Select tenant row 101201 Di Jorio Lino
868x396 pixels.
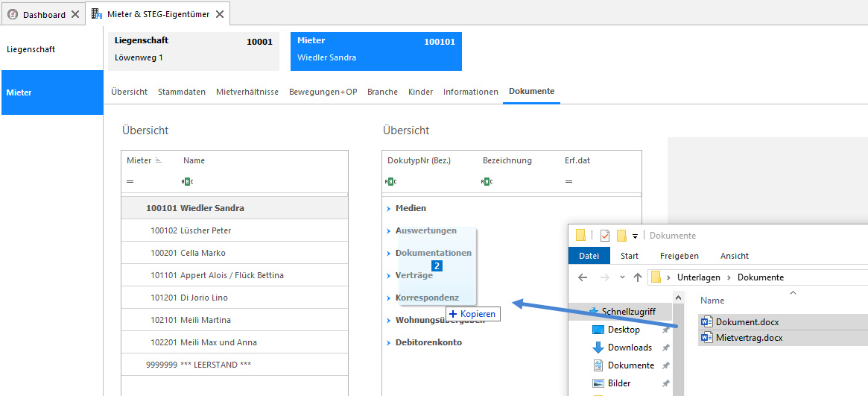[235, 298]
